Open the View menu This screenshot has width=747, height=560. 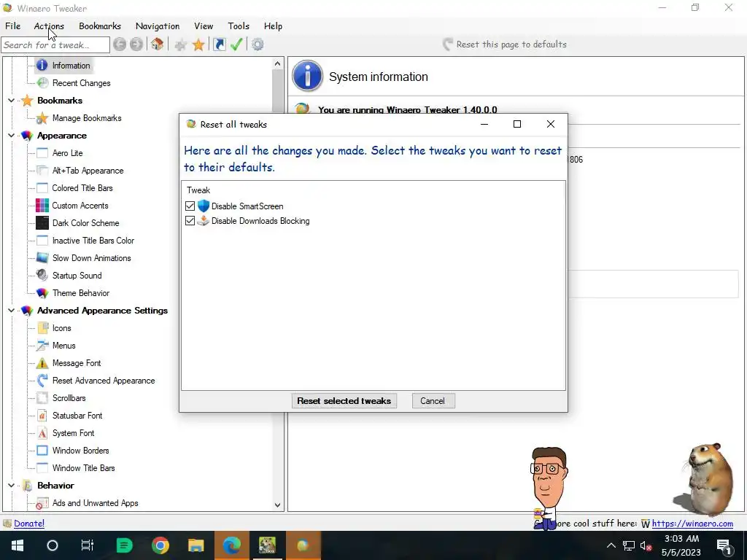204,26
